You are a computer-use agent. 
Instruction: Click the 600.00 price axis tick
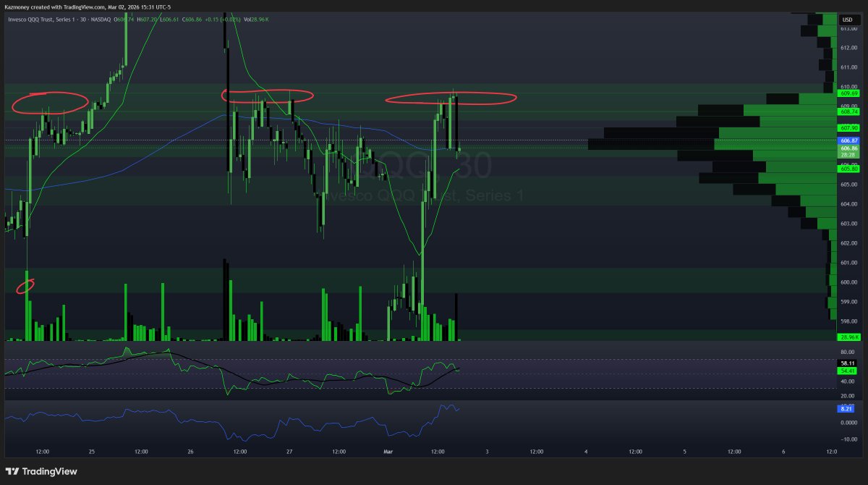click(849, 282)
